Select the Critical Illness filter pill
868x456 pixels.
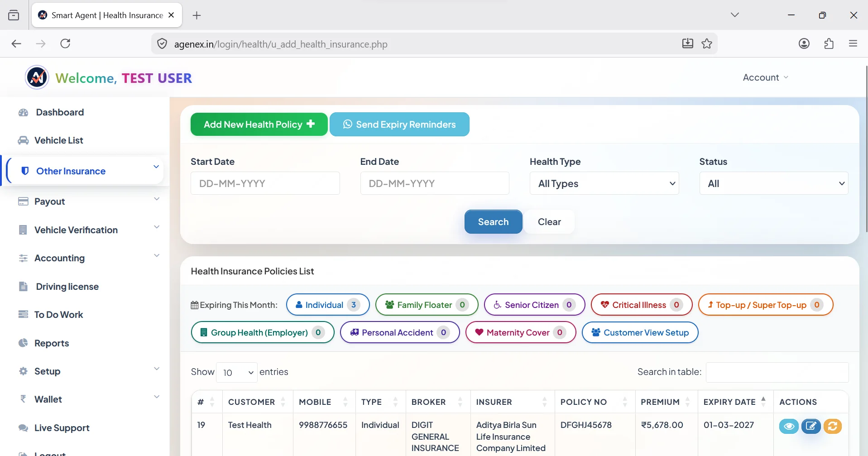tap(642, 305)
